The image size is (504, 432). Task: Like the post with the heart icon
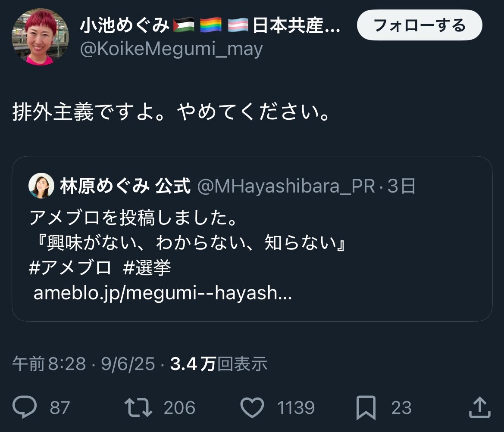tap(252, 407)
